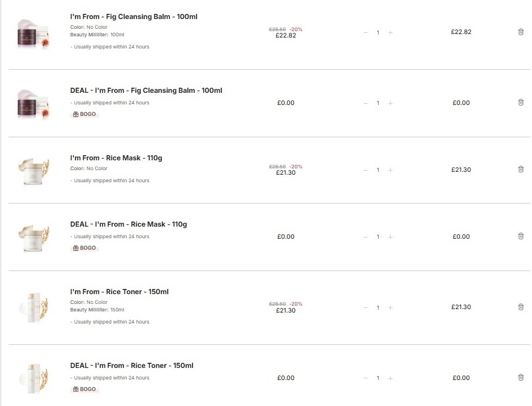Open I'm From - Rice Mask - 110g link

(116, 158)
